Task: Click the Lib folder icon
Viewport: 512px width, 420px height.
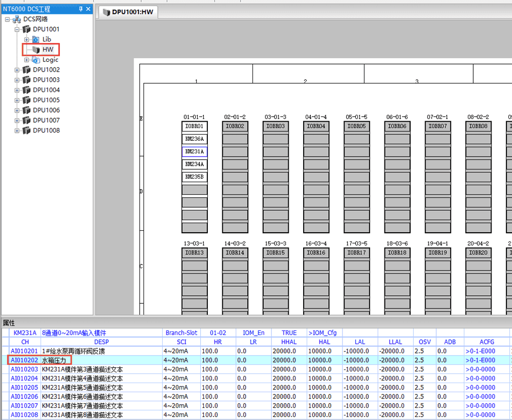Action: click(x=36, y=40)
